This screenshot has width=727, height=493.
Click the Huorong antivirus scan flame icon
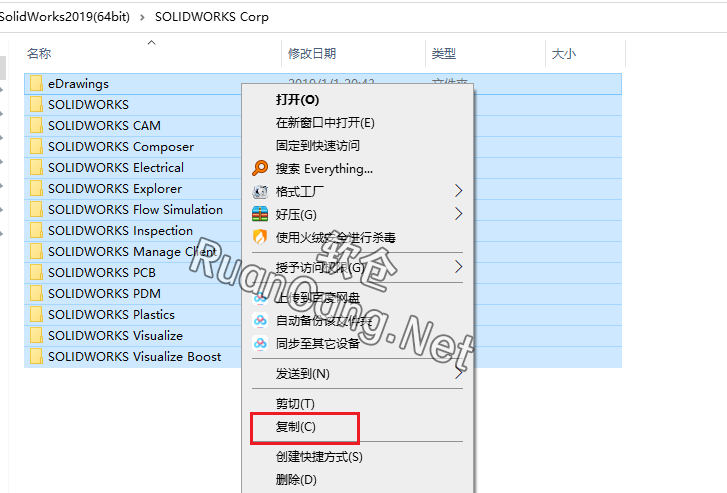(x=260, y=238)
